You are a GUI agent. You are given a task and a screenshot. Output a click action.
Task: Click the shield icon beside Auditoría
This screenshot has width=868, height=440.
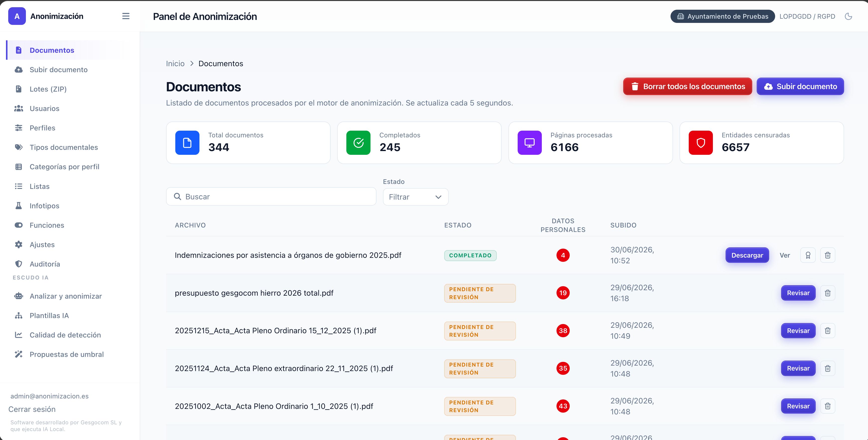click(18, 264)
